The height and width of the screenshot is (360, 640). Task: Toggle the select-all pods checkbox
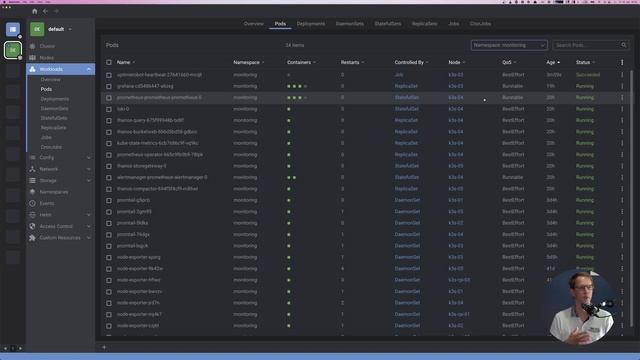coord(109,62)
